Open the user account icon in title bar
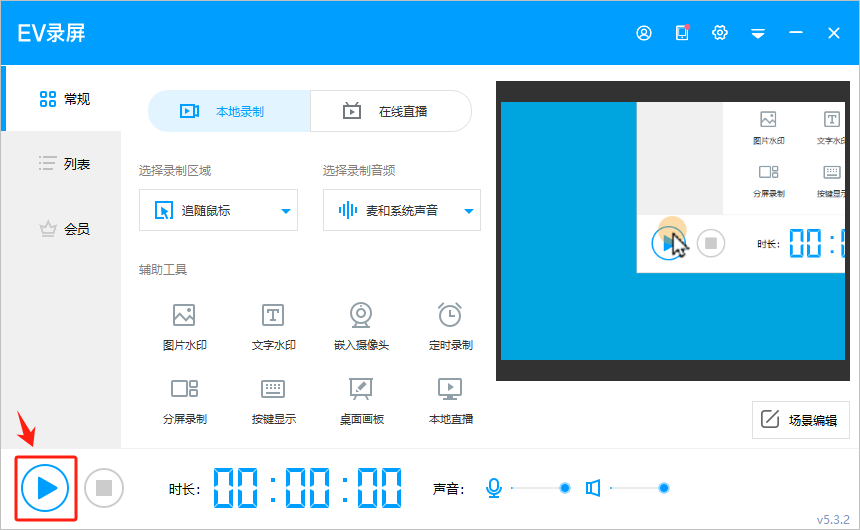 click(x=644, y=33)
